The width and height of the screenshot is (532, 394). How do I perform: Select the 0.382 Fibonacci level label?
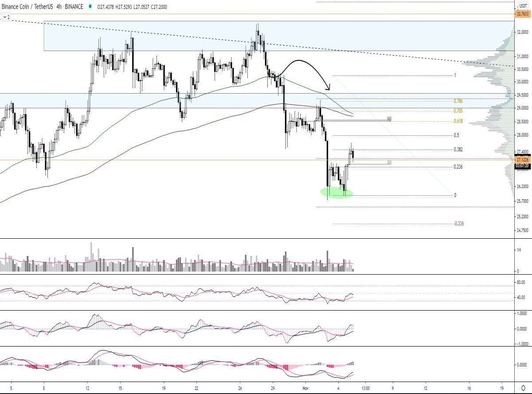[458, 150]
